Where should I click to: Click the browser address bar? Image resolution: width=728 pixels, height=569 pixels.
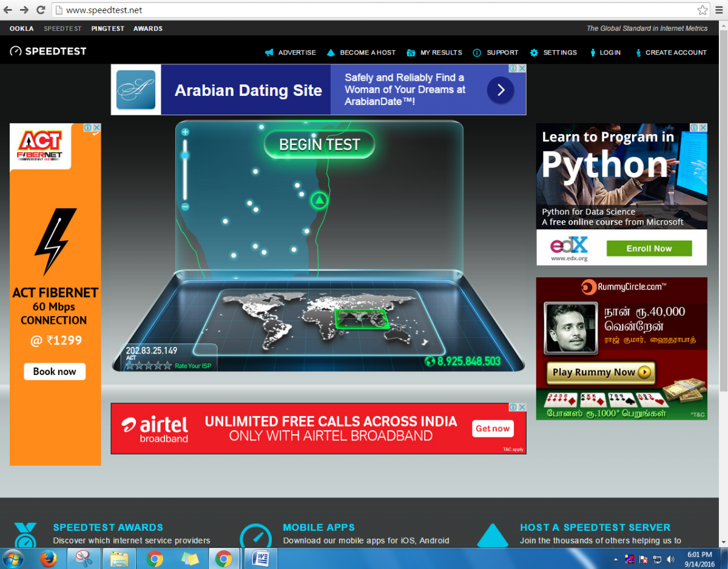point(364,10)
